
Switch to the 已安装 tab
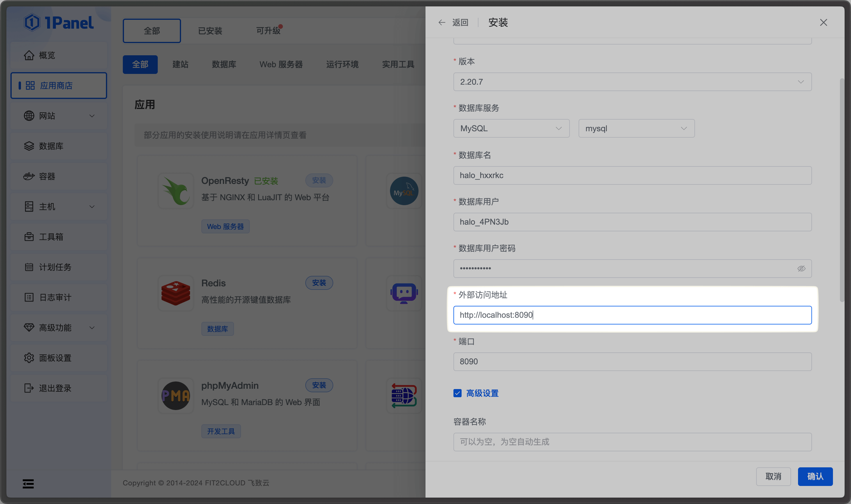click(x=210, y=31)
